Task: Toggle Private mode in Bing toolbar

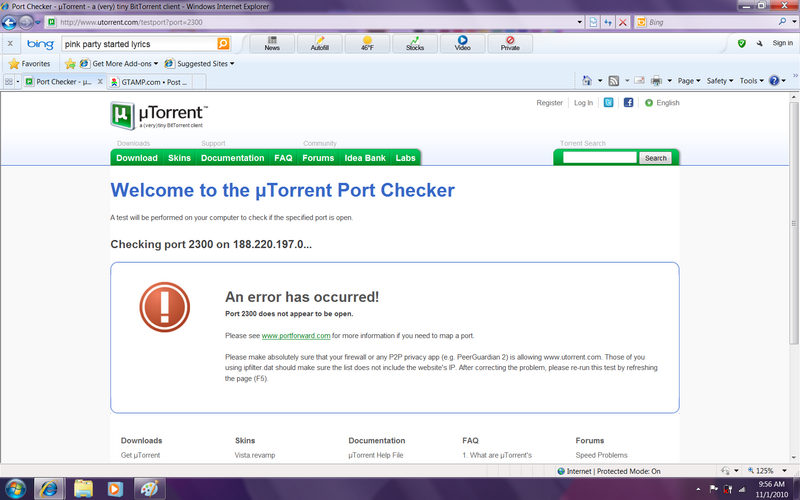Action: (510, 44)
